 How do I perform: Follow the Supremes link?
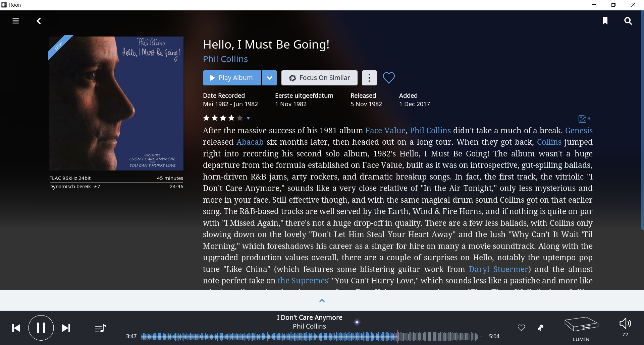[303, 281]
